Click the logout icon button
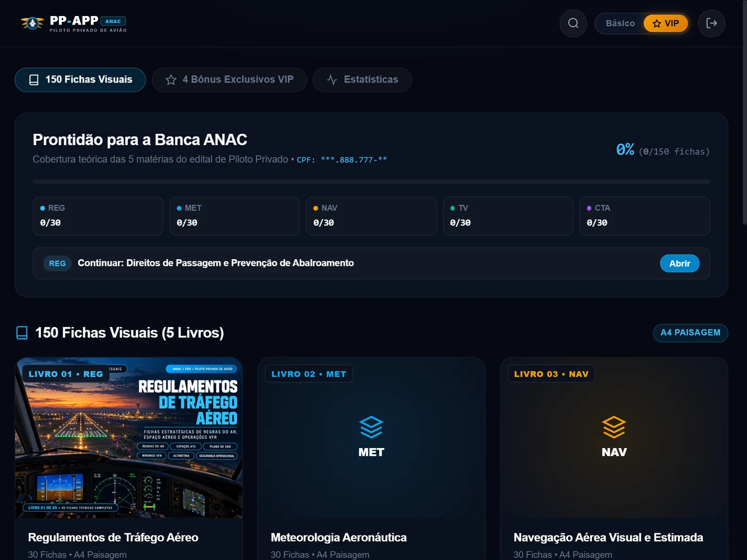Screen dimensions: 747x560 point(712,23)
